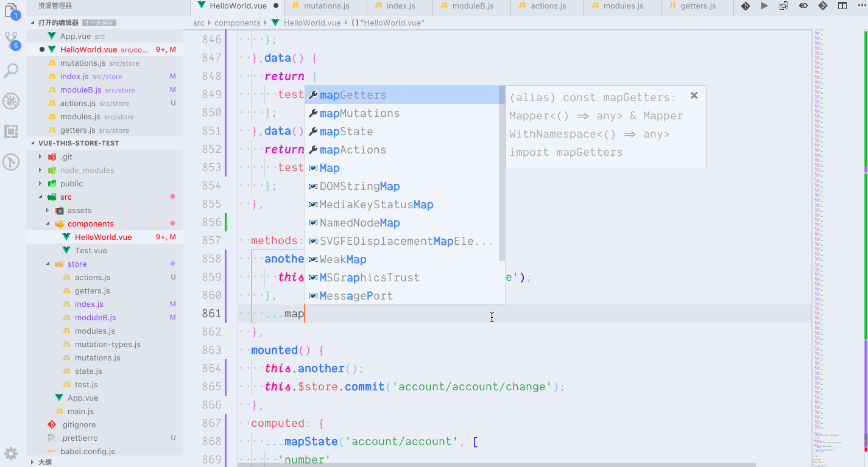
Task: Open the Debug view (crossed bug icon)
Action: click(x=11, y=101)
